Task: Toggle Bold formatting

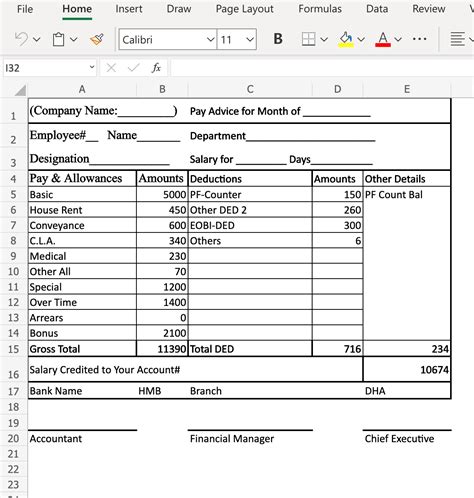Action: (x=278, y=39)
